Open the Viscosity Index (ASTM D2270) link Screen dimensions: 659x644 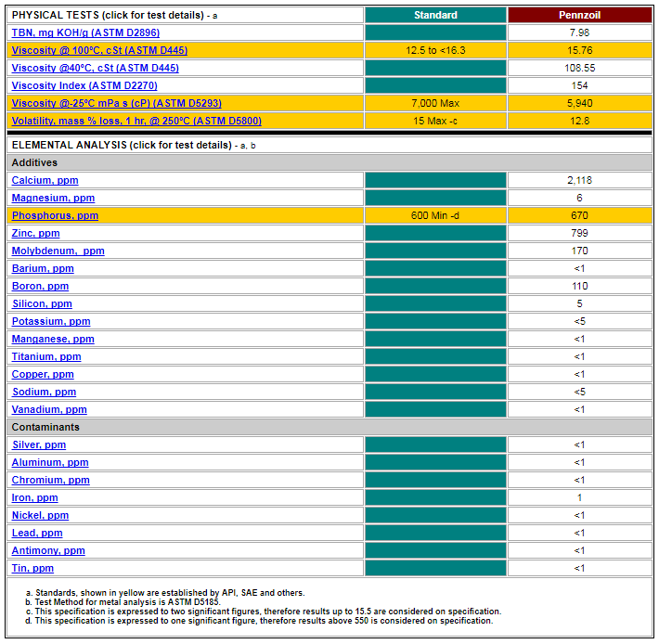click(x=84, y=85)
